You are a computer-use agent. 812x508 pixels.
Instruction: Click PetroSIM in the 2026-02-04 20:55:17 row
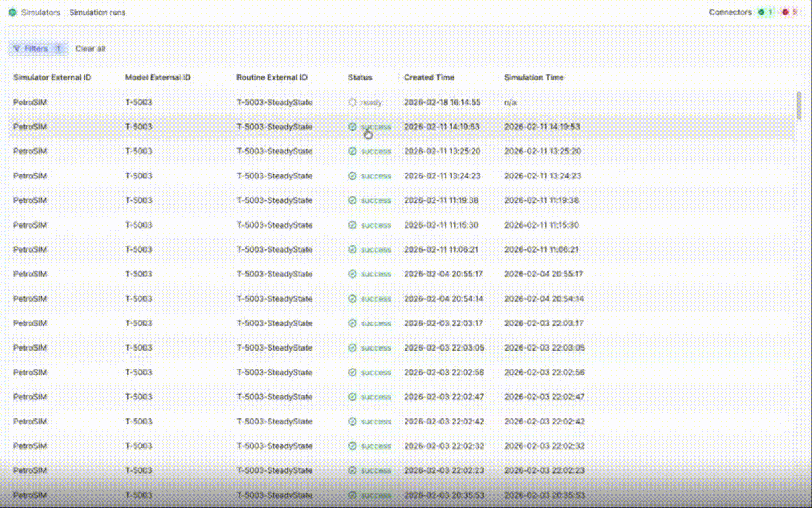[x=30, y=274]
